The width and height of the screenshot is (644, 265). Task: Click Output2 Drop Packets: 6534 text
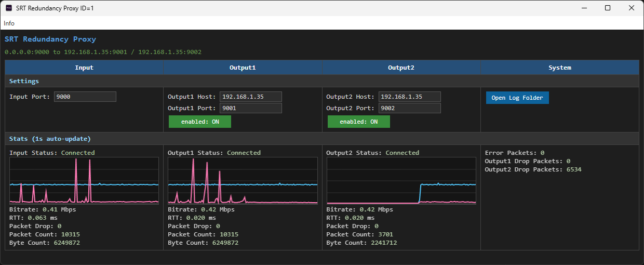tap(533, 169)
